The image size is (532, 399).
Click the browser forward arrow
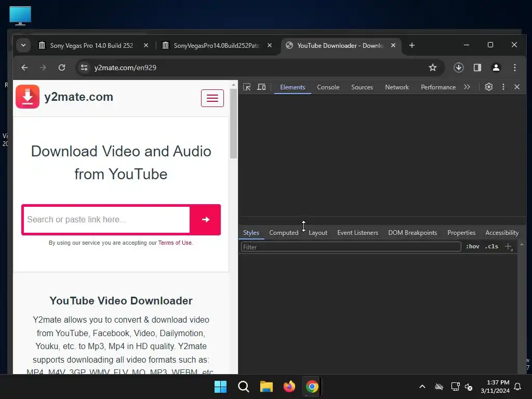point(43,68)
